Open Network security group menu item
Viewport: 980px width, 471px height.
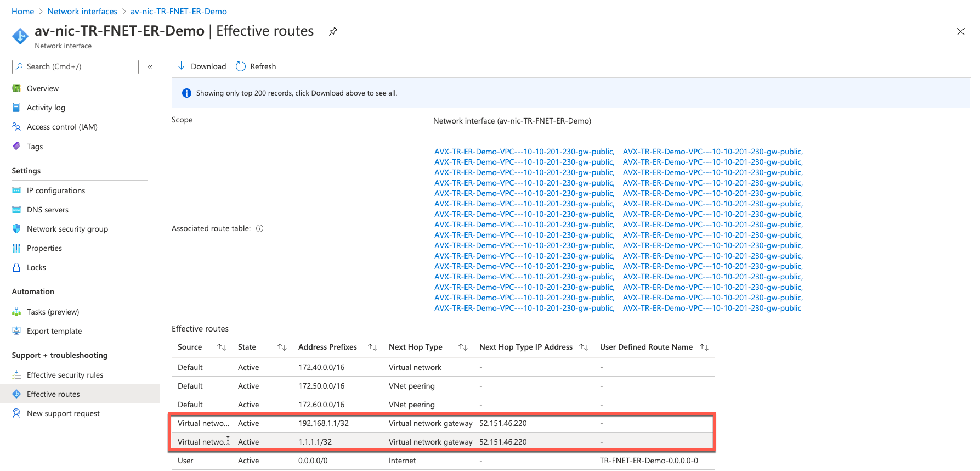[x=67, y=229]
